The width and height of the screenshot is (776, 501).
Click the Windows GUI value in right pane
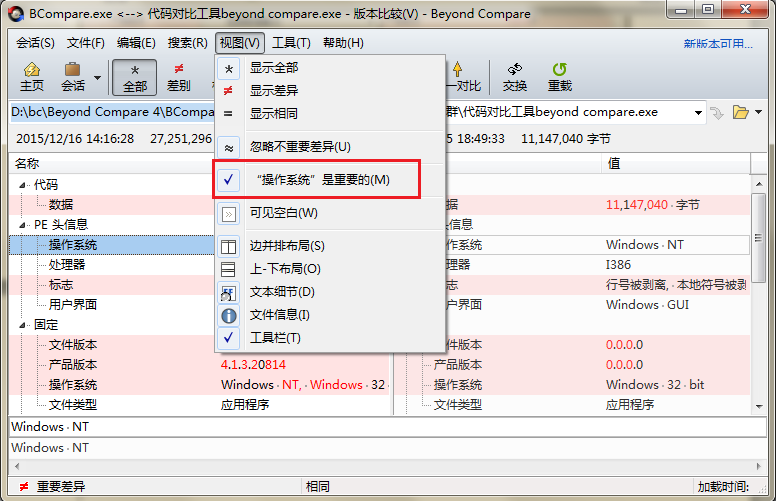[647, 305]
